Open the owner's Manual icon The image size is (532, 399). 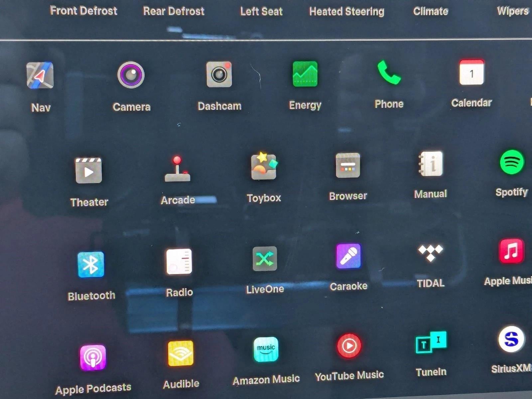(x=431, y=164)
